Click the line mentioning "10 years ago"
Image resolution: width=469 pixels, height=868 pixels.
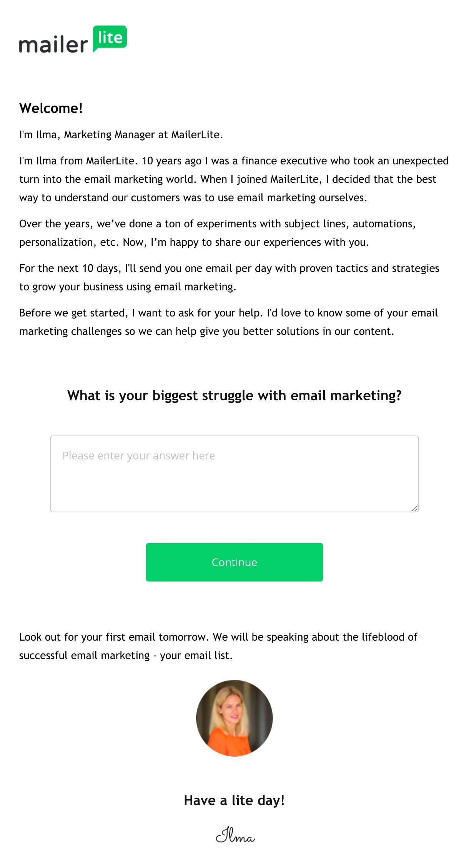pos(234,161)
